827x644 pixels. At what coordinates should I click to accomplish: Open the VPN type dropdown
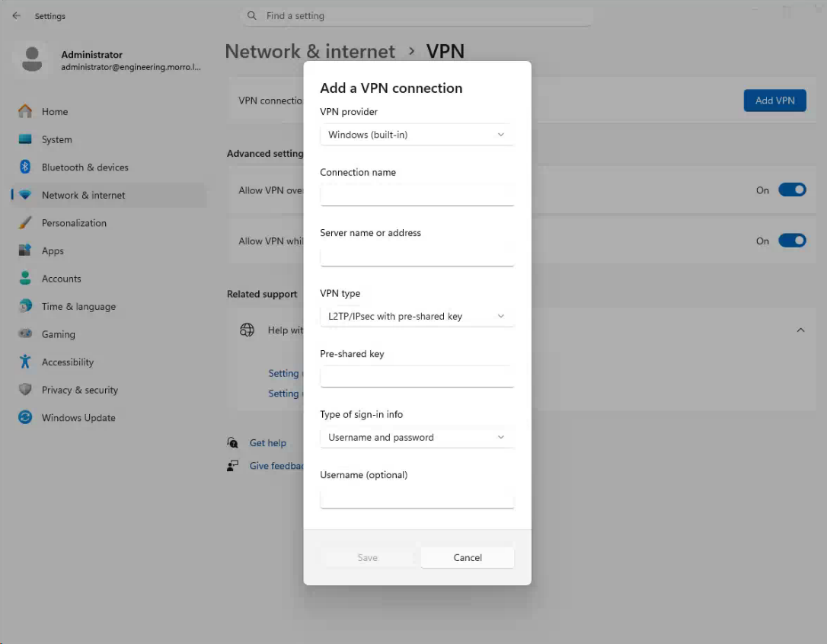[417, 316]
